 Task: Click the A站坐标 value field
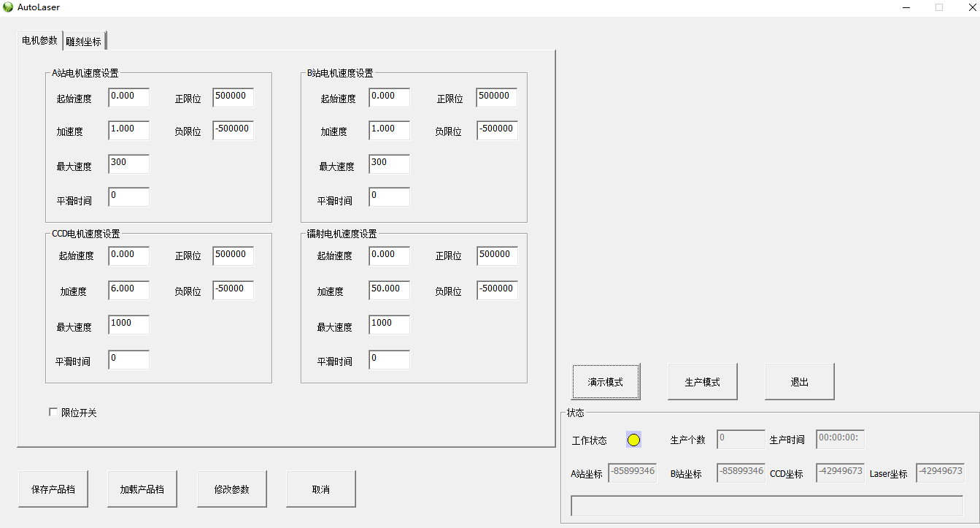click(x=633, y=473)
